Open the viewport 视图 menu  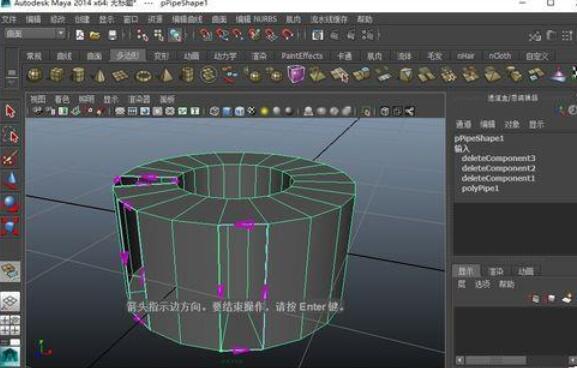(38, 99)
